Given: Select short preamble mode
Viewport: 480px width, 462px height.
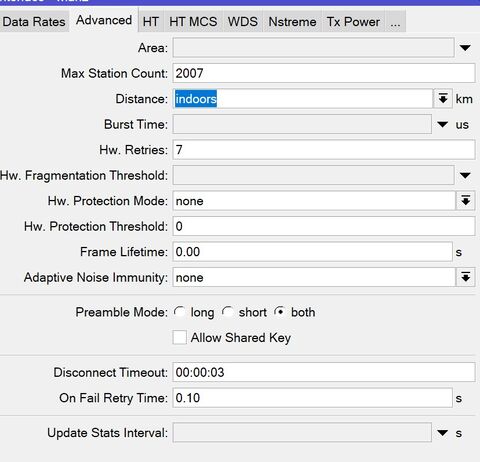Looking at the screenshot, I should [x=228, y=312].
